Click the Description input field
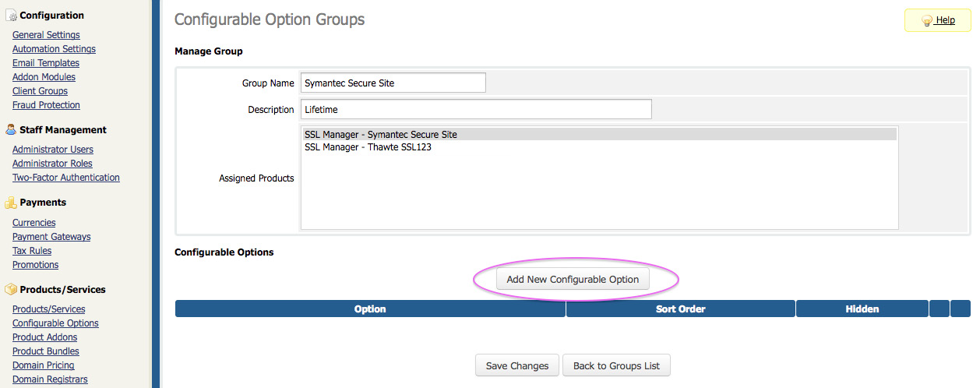This screenshot has width=980, height=388. click(476, 109)
